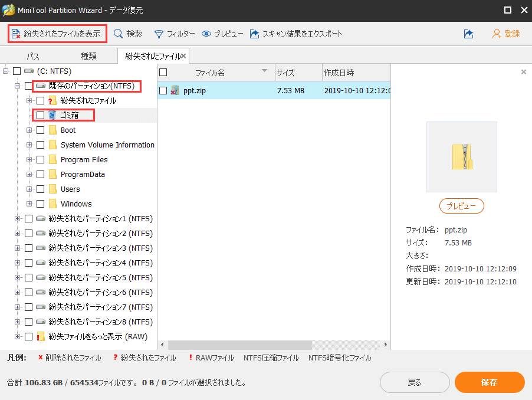Expand 紛失されたパーティション1 (NTFS) node

pos(18,218)
